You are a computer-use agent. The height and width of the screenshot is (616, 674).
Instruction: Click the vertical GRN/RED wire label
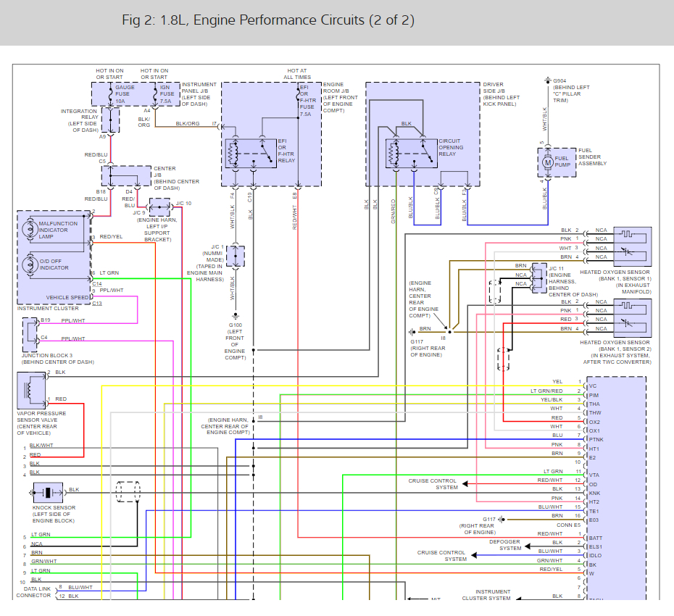(x=393, y=211)
